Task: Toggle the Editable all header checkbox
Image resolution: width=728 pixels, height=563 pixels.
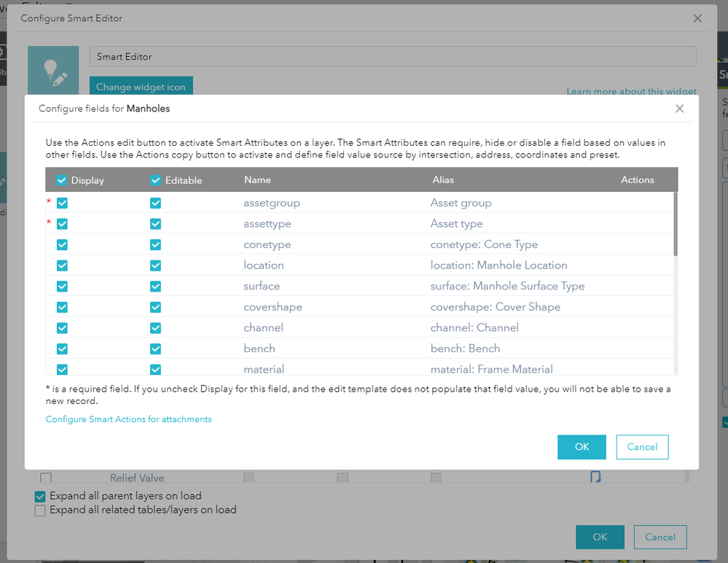Action: tap(155, 180)
